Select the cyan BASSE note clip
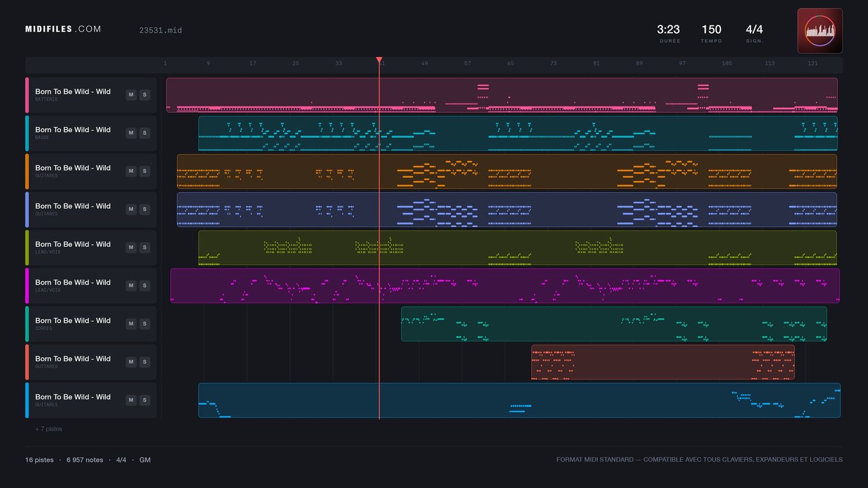The image size is (868, 488). (518, 133)
